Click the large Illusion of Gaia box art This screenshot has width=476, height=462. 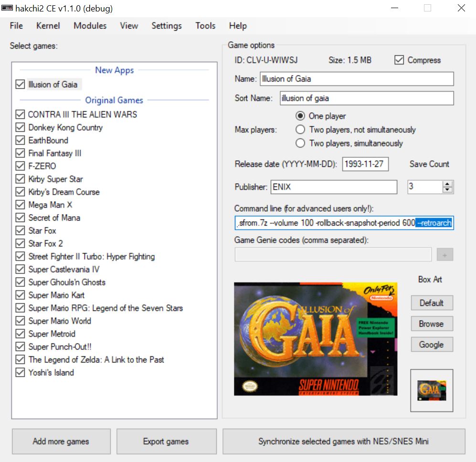[x=316, y=339]
